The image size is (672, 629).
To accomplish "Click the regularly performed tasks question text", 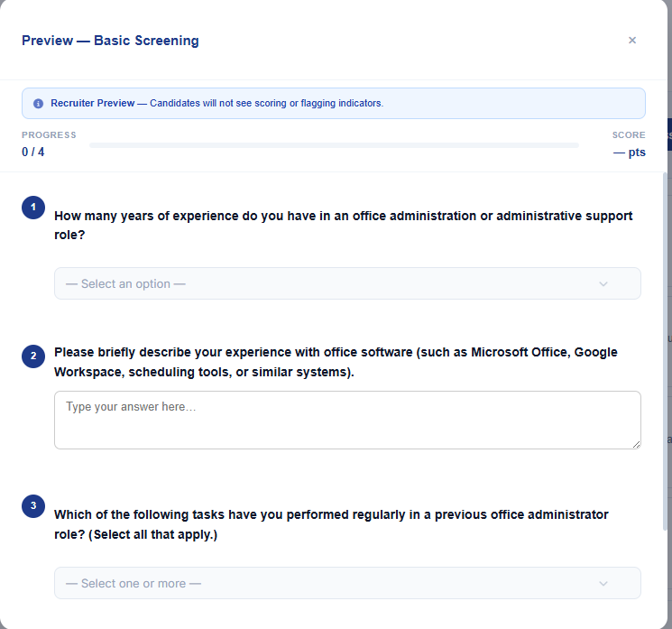I will tap(331, 524).
